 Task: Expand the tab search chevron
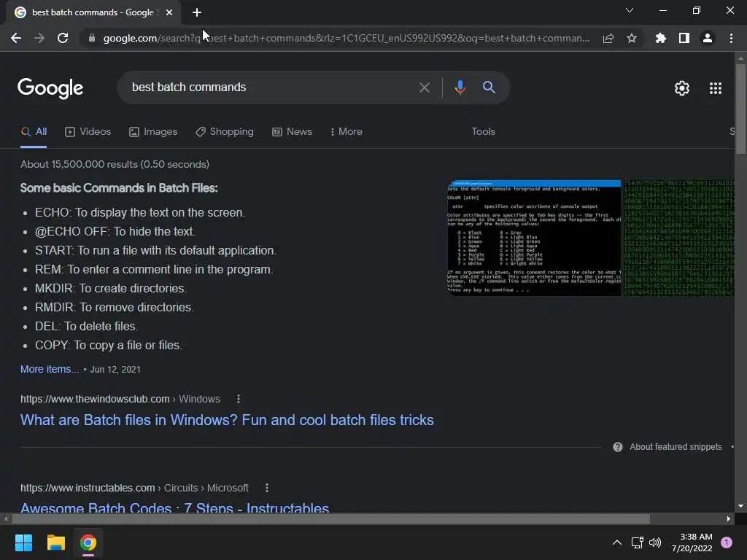[630, 10]
